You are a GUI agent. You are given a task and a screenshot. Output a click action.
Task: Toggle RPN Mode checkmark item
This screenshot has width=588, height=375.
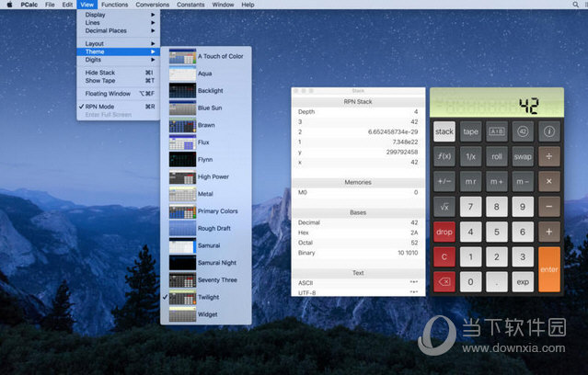[x=118, y=107]
